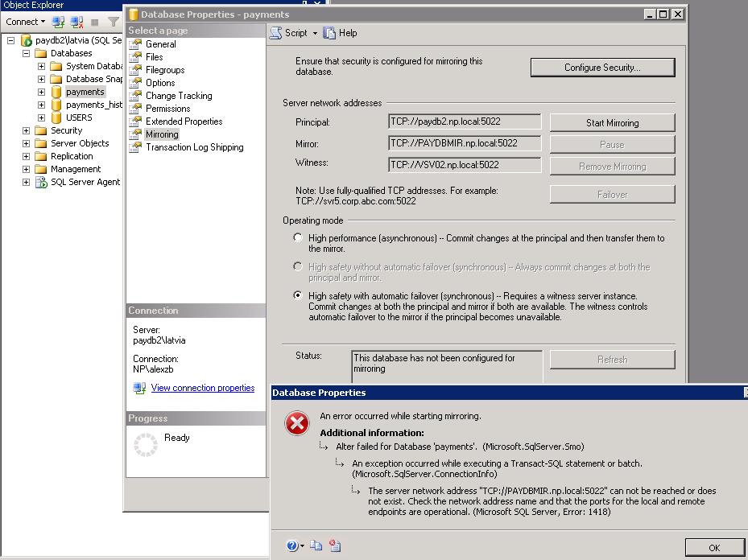Expand the payments_hist database node

click(42, 105)
